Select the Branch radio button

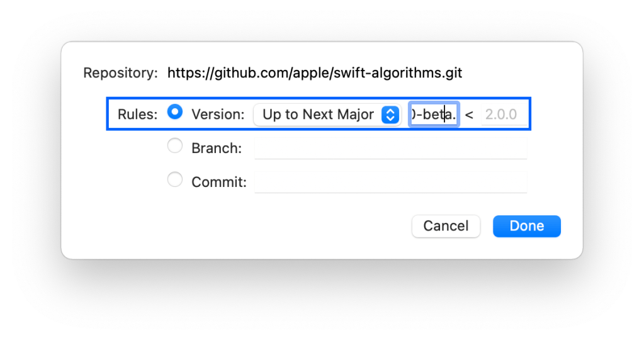pos(174,147)
